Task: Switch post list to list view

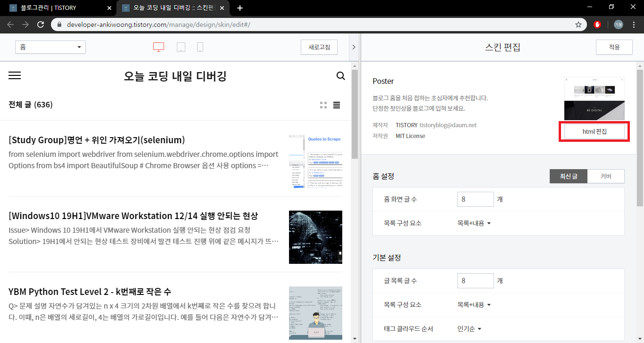Action: pyautogui.click(x=337, y=105)
